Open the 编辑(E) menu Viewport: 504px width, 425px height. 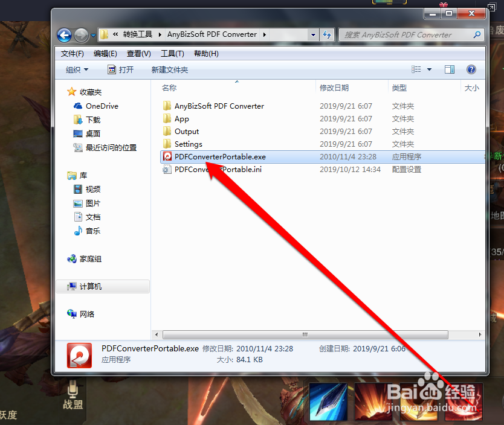(105, 54)
